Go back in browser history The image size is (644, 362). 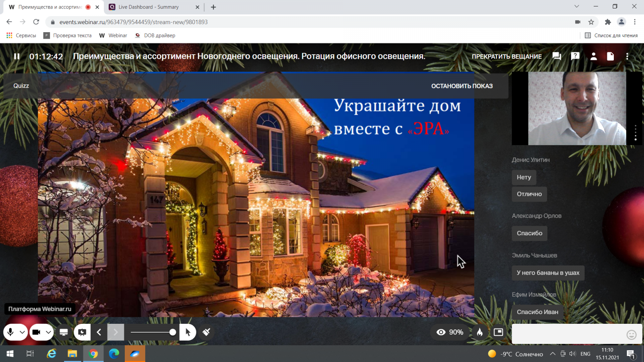tap(9, 22)
